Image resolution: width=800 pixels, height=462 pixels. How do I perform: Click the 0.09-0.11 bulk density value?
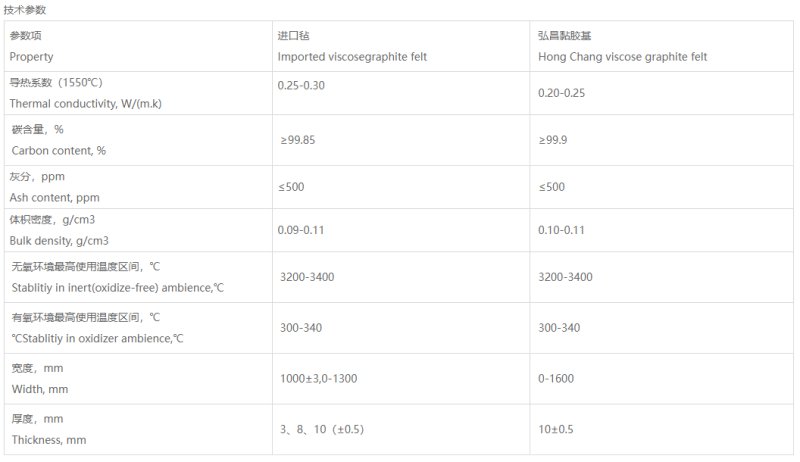301,230
